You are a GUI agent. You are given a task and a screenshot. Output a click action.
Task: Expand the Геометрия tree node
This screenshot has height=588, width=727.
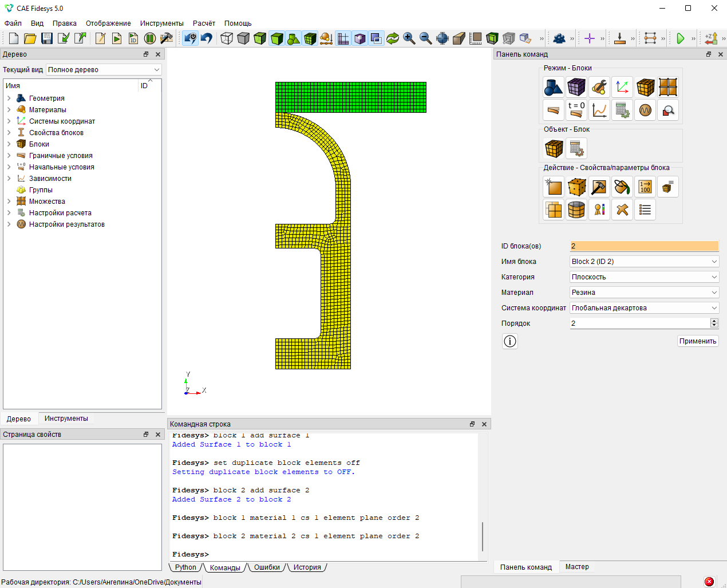(x=9, y=98)
